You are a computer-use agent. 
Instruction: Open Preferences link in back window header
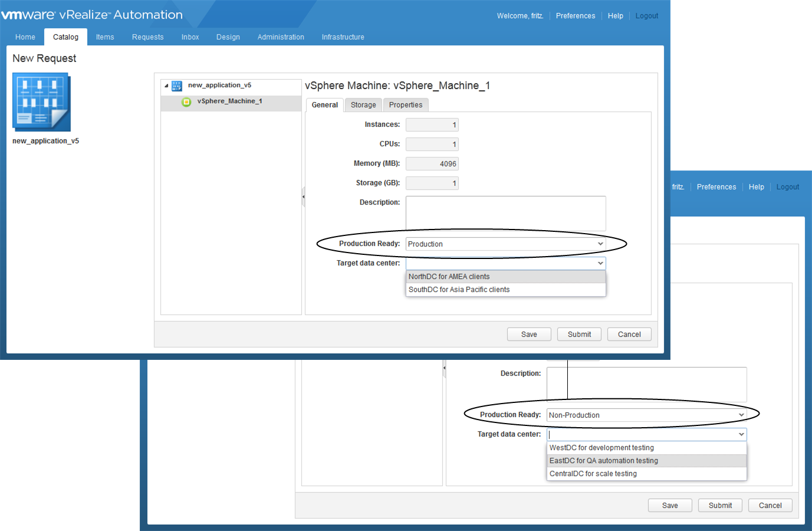point(716,187)
